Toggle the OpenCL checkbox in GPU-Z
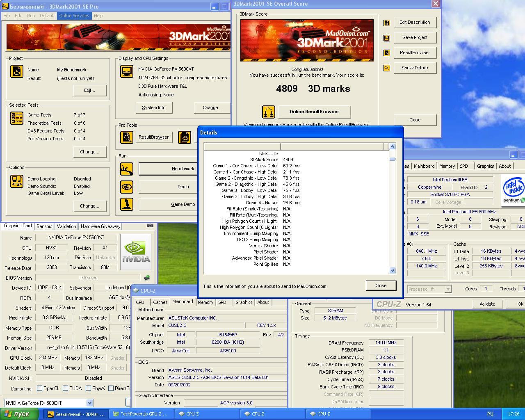Viewport: 525px width, 420px height. pos(39,388)
